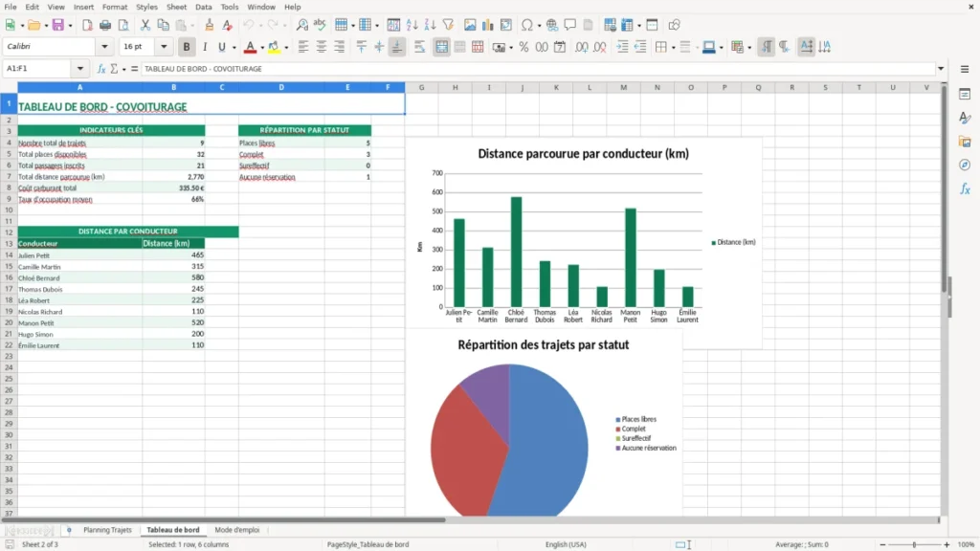Viewport: 980px width, 551px height.
Task: Insert a chart
Action: coord(488,25)
